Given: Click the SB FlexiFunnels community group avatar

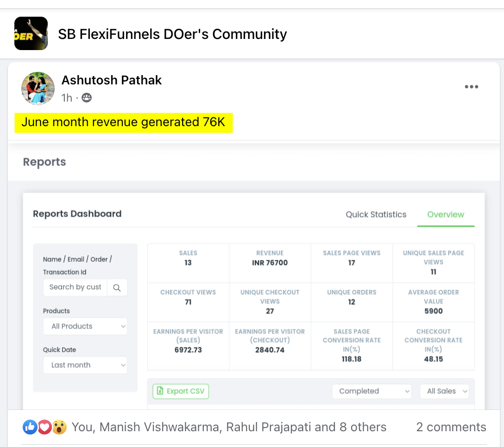Looking at the screenshot, I should [x=31, y=33].
